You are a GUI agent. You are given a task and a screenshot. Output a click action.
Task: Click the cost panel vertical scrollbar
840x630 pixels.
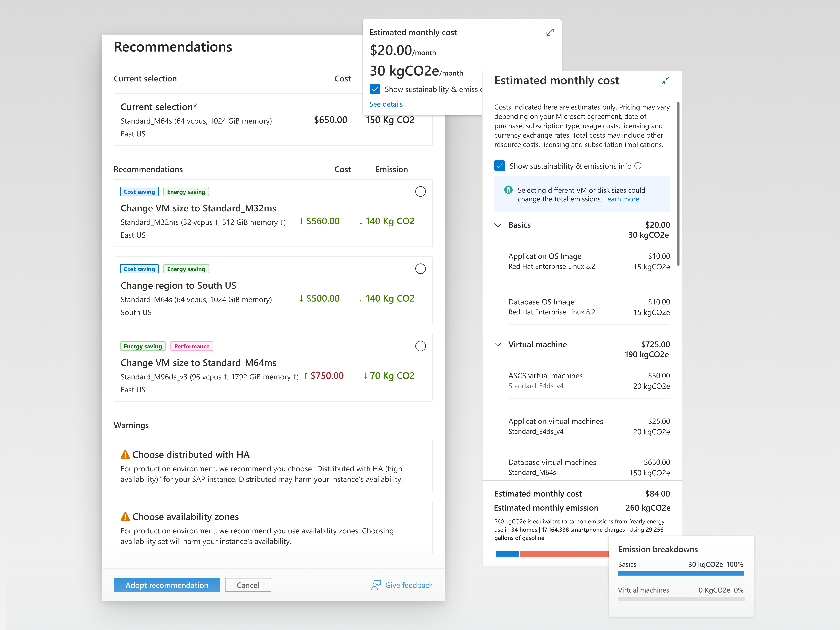point(678,184)
